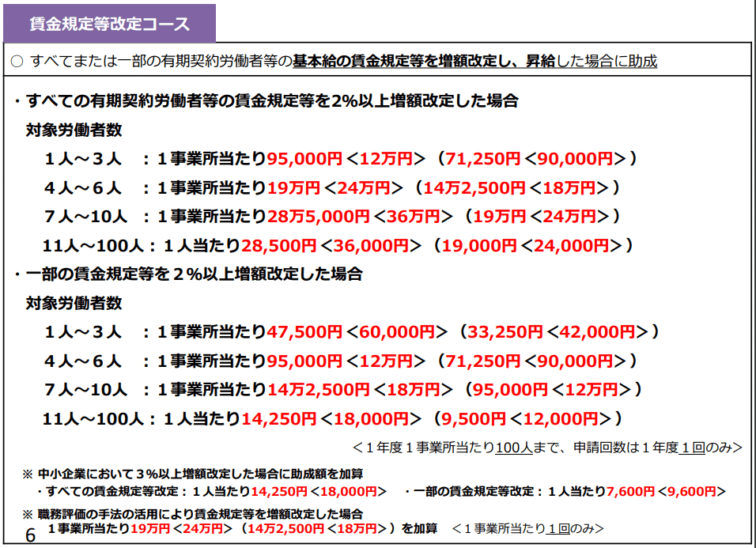Screen dimensions: 756x548
Task: Click 11人～100人 label beside 14,250円 <18,000円> (9,500円
Action: [93, 419]
